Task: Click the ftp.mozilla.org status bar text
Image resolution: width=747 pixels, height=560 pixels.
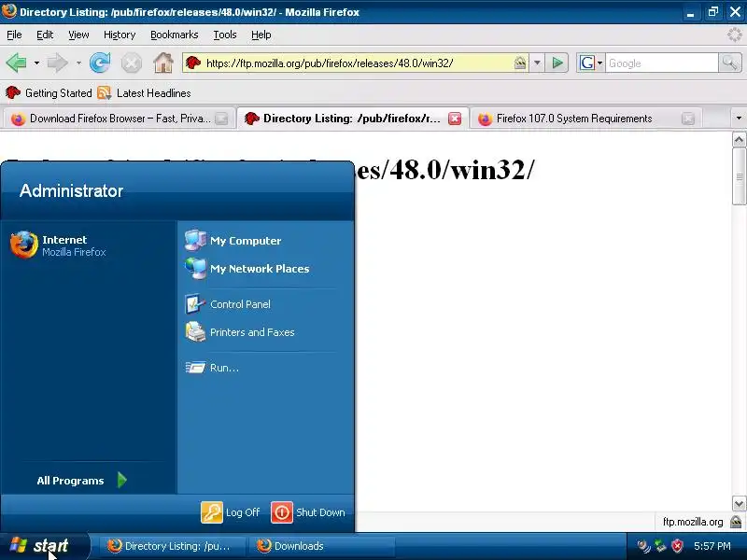Action: (x=693, y=522)
